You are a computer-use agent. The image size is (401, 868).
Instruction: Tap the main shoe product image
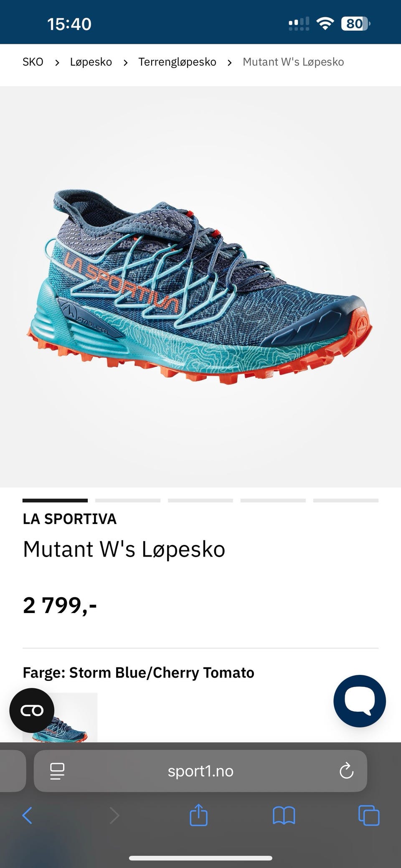pos(200,287)
